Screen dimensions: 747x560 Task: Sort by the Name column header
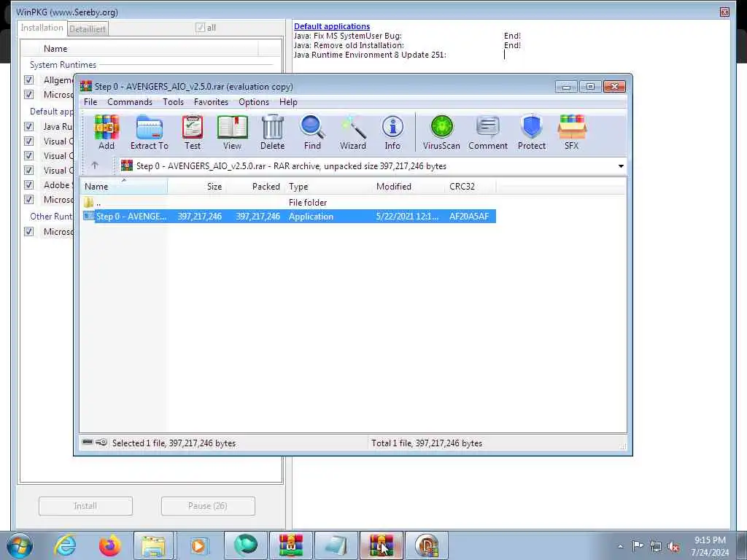coord(123,186)
